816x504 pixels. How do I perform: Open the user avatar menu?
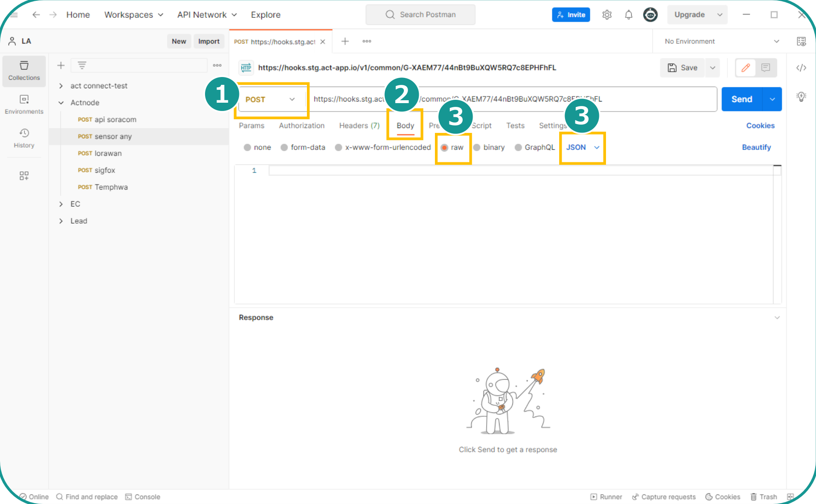coord(650,14)
